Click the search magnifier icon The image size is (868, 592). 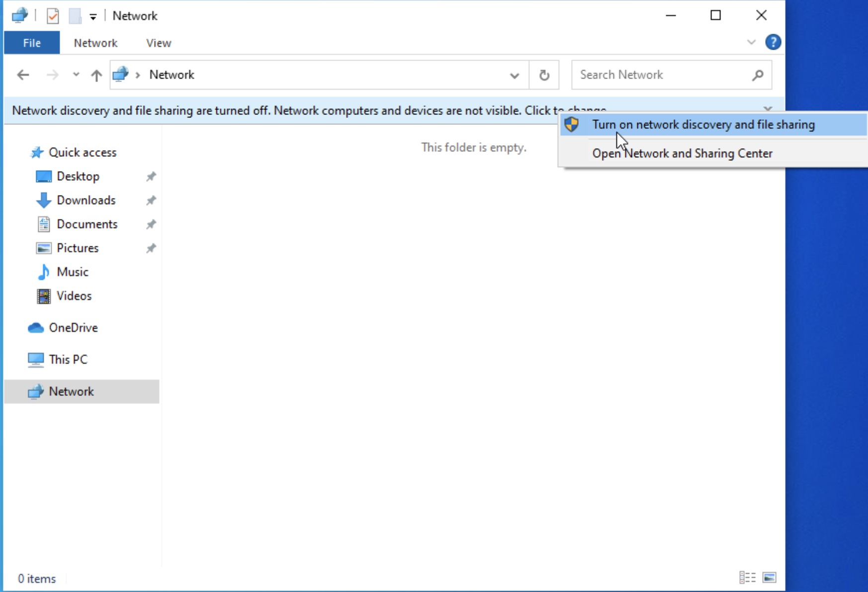point(758,75)
